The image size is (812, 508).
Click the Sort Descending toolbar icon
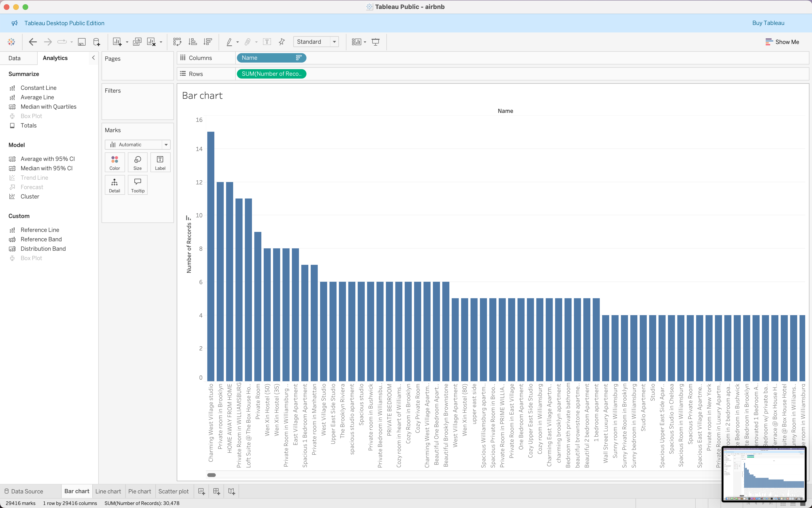(208, 42)
